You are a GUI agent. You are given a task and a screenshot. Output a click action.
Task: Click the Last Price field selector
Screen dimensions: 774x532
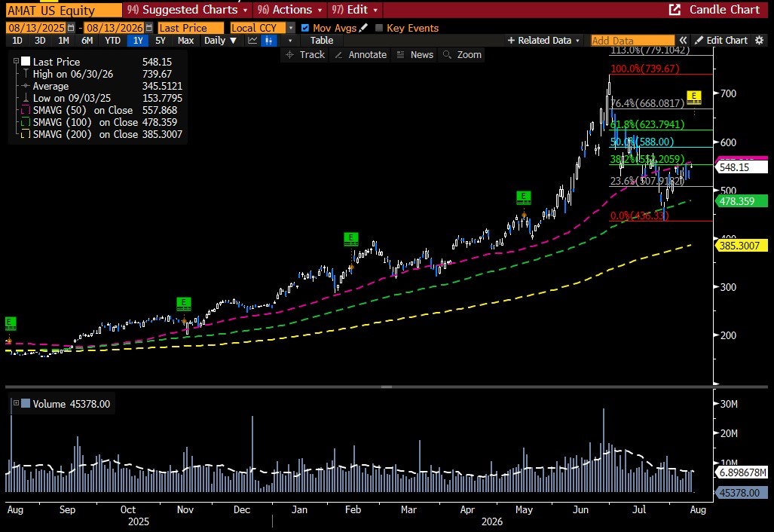pos(191,28)
